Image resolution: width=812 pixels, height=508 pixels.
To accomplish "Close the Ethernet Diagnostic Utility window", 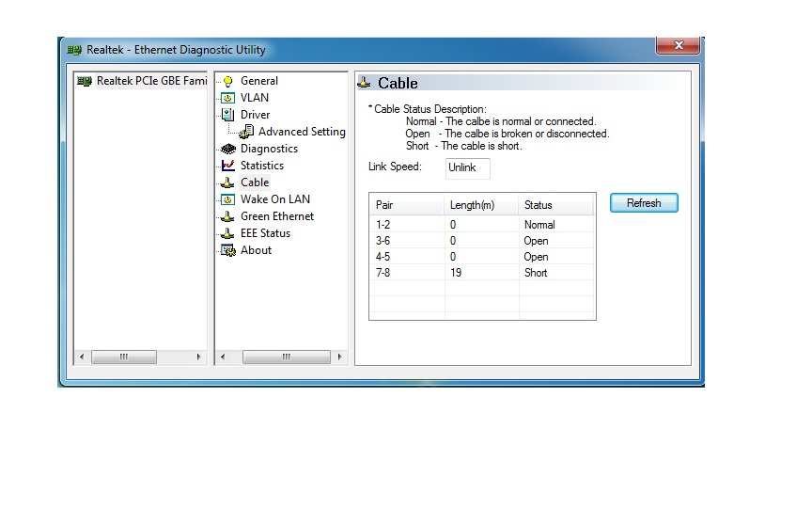I will coord(679,45).
